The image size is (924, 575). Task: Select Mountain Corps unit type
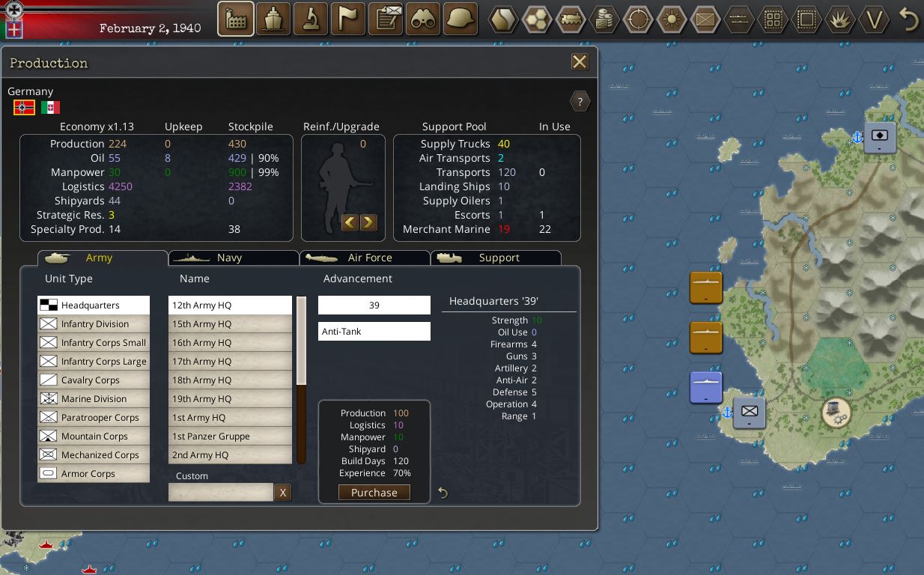point(94,436)
